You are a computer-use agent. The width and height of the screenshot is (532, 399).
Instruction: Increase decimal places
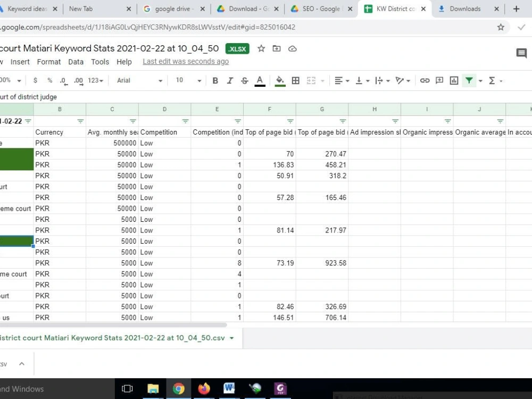coord(78,81)
